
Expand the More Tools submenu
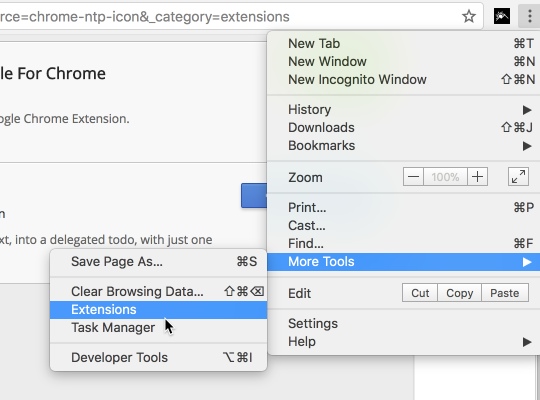pos(404,262)
